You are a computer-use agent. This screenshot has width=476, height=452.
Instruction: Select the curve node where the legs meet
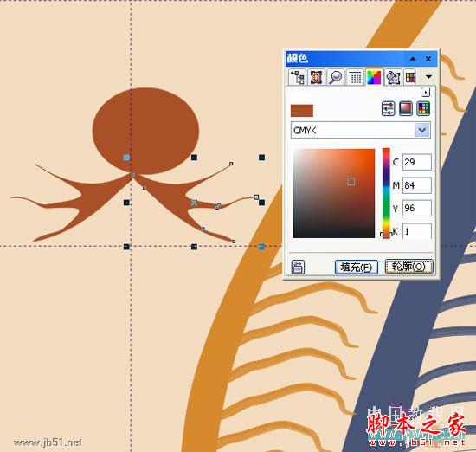[132, 175]
